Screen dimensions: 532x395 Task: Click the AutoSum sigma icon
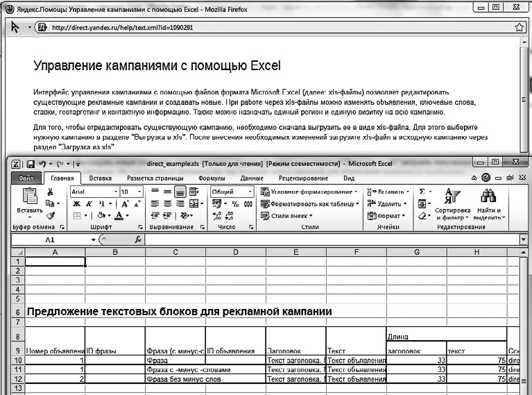[x=422, y=192]
